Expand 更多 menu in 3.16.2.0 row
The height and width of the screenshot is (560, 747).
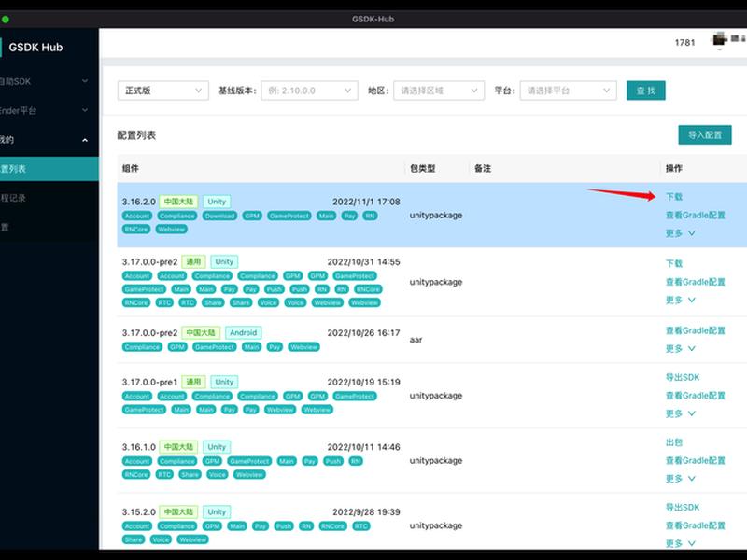pyautogui.click(x=681, y=233)
